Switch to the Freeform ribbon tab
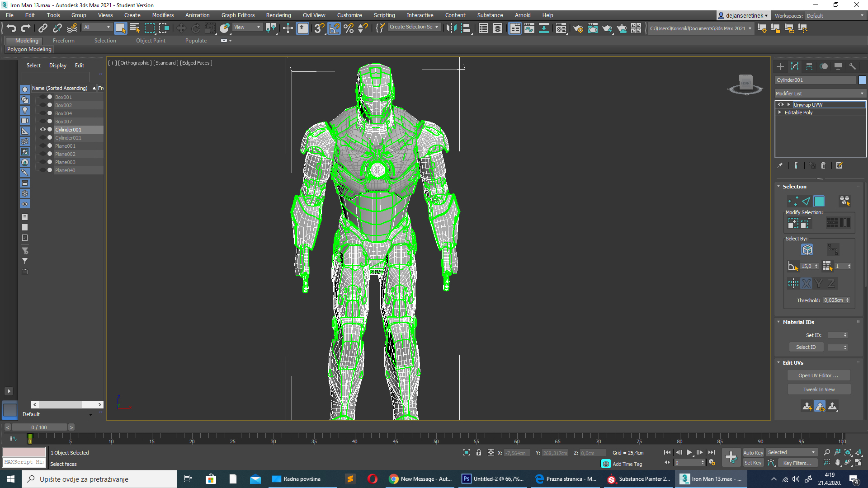Screen dimensions: 868x488 (63, 41)
